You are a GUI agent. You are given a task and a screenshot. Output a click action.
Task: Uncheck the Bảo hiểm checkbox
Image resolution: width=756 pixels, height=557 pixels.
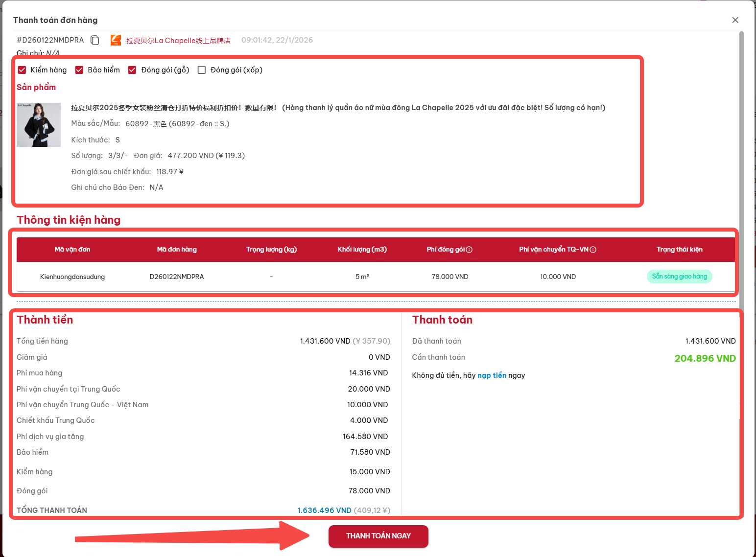click(79, 70)
